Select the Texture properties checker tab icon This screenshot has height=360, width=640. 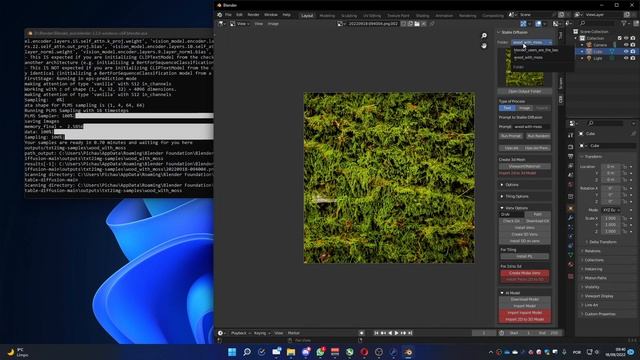coord(571,276)
